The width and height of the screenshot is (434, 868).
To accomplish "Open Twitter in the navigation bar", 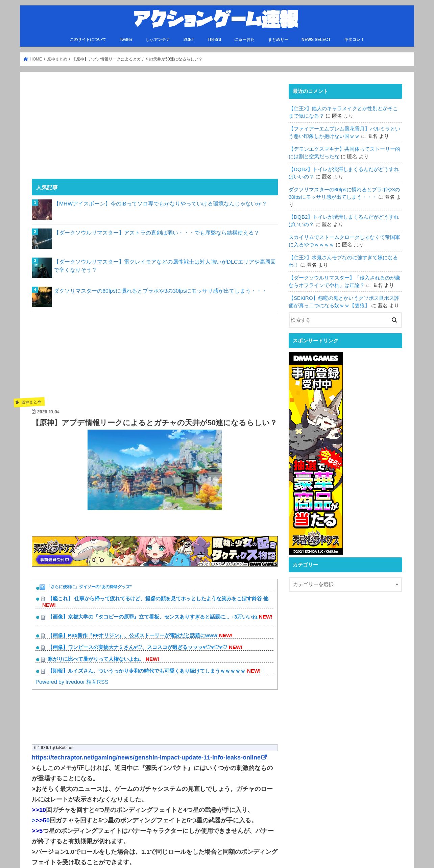I will pos(126,40).
